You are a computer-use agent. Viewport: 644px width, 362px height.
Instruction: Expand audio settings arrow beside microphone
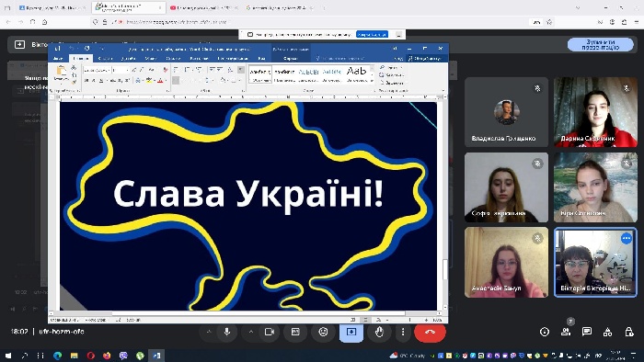(209, 332)
